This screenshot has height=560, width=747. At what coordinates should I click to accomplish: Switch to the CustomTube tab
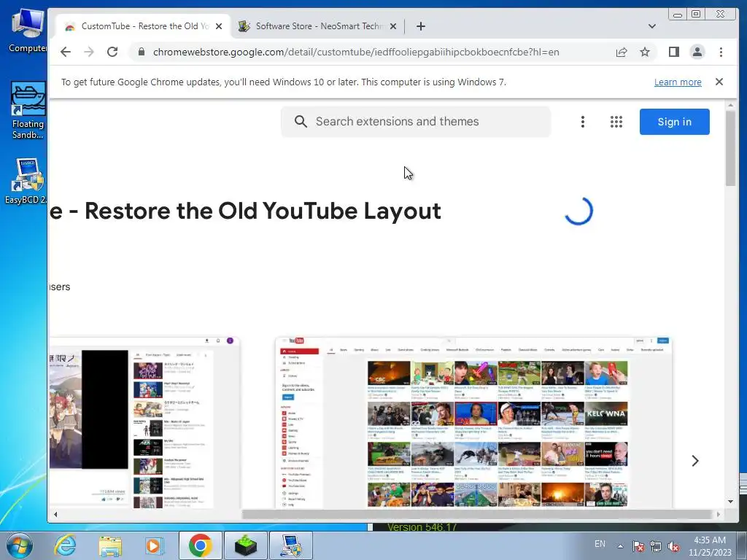click(143, 26)
